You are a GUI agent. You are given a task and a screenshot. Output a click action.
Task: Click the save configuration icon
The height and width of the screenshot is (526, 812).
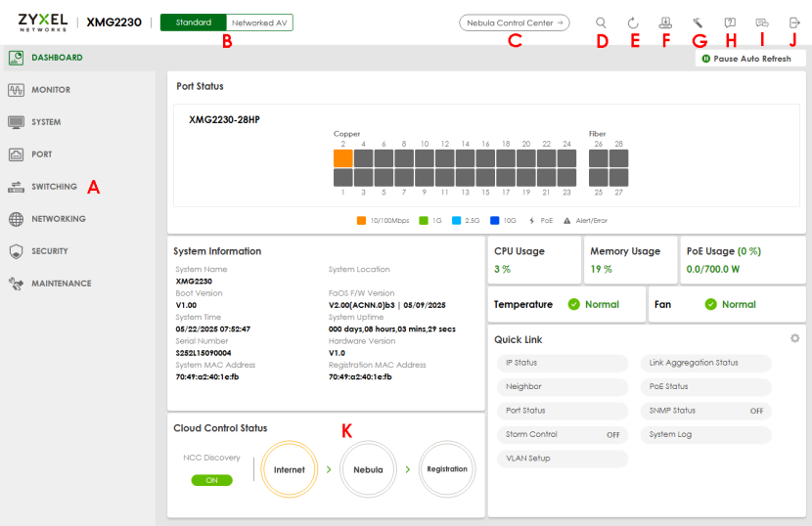point(666,22)
